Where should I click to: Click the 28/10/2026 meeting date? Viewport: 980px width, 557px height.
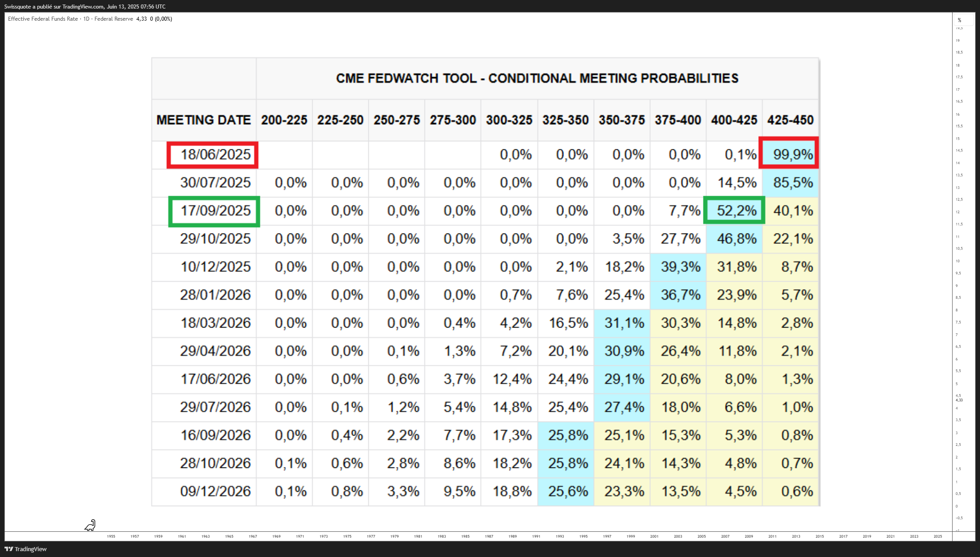click(x=215, y=463)
